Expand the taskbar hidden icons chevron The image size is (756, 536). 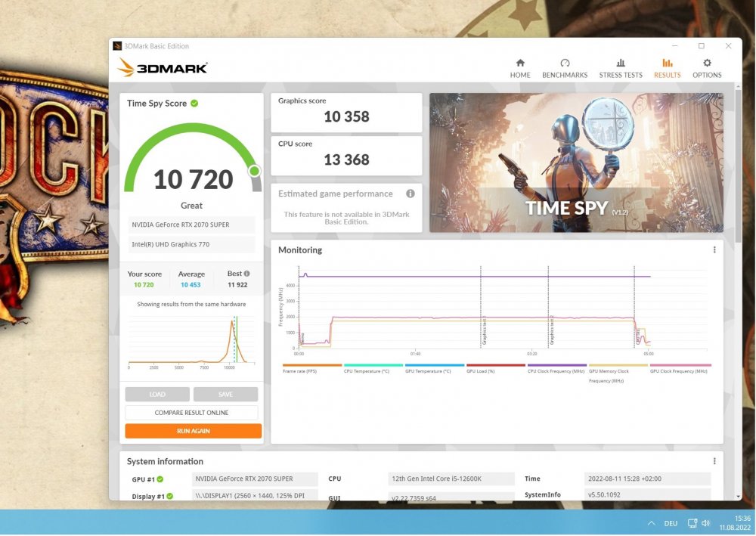point(651,522)
